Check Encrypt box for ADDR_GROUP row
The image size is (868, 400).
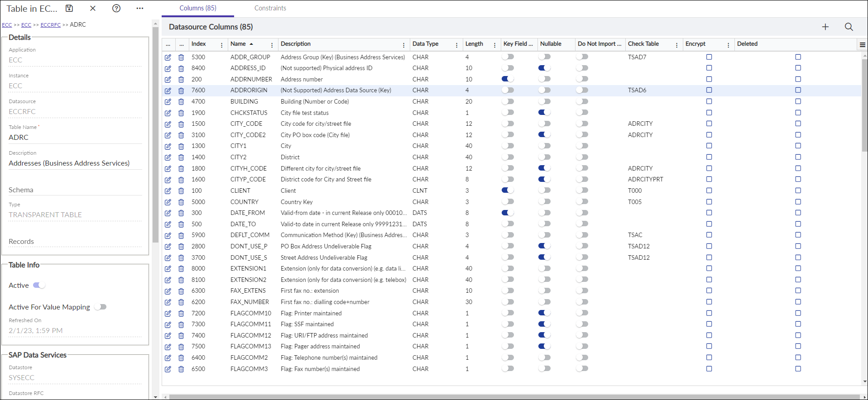coord(709,57)
